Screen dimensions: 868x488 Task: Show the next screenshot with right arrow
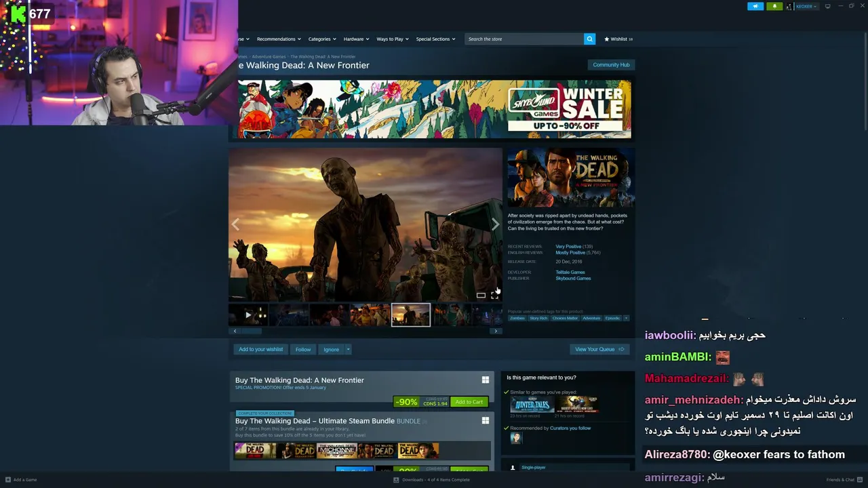point(495,224)
